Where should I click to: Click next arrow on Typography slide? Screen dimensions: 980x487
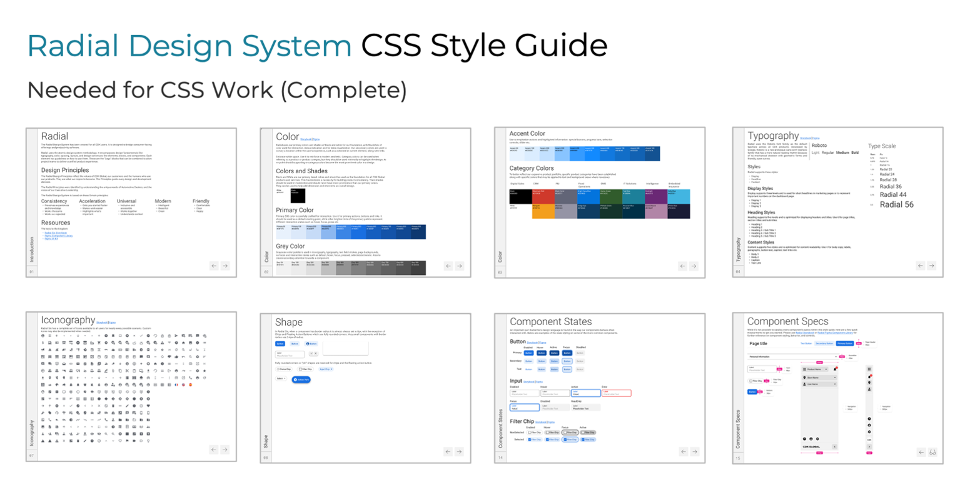coord(932,266)
